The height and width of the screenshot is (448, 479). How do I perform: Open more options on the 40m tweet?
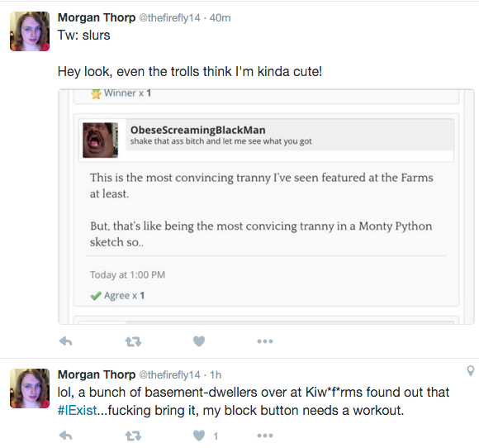click(x=265, y=341)
